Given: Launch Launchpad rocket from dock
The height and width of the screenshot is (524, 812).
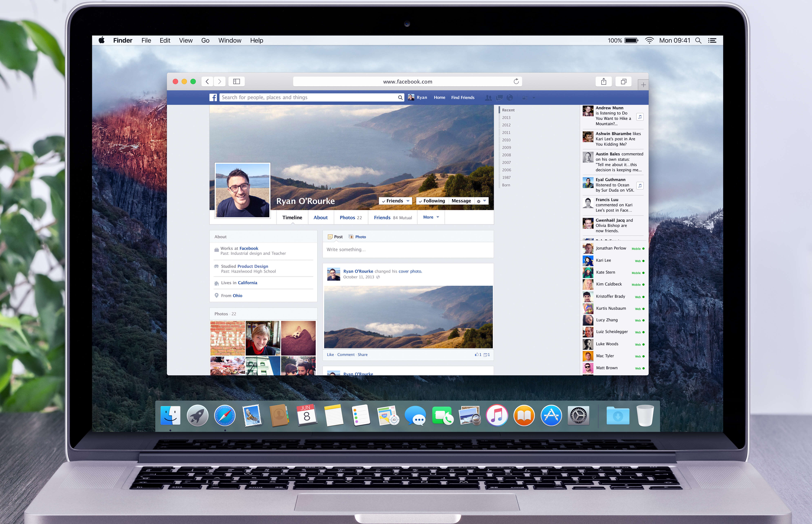Looking at the screenshot, I should pos(197,415).
